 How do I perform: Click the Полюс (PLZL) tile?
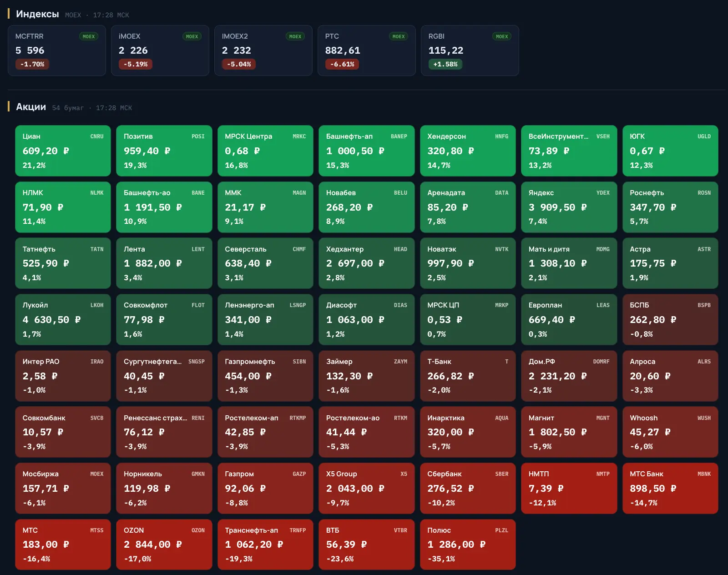click(x=468, y=545)
